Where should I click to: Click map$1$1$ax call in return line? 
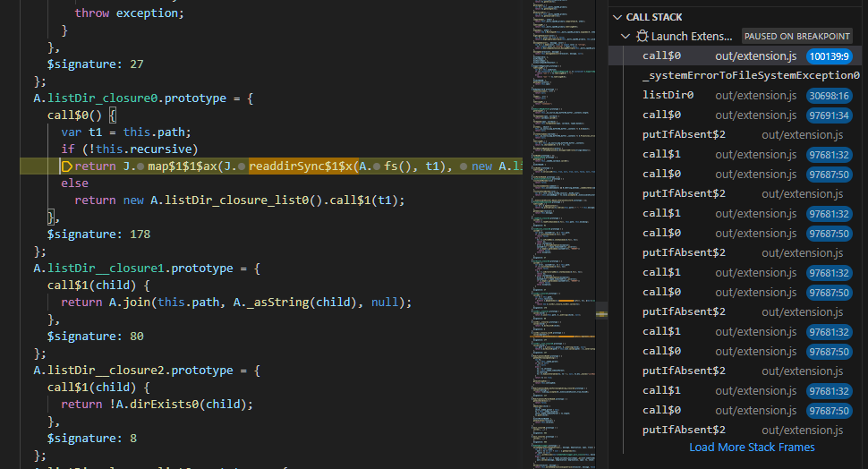click(x=183, y=166)
